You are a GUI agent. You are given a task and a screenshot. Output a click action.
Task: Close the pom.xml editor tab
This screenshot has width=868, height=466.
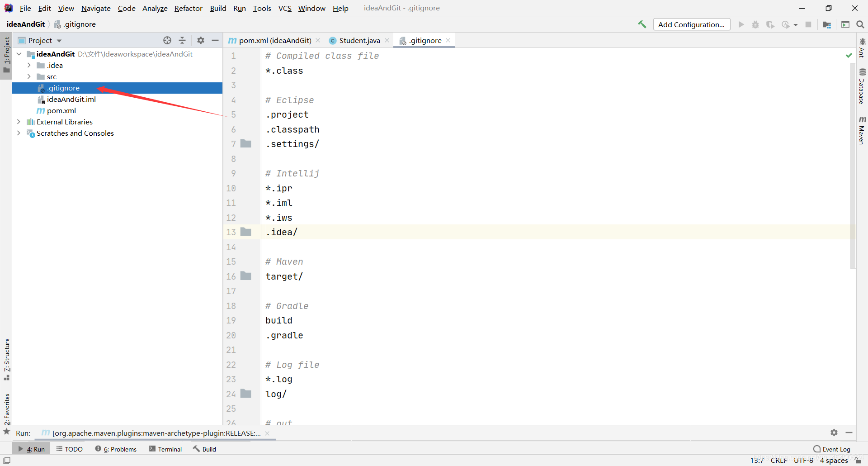pyautogui.click(x=318, y=40)
